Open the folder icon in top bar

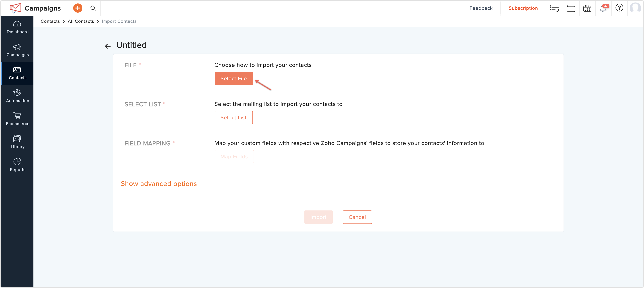571,8
